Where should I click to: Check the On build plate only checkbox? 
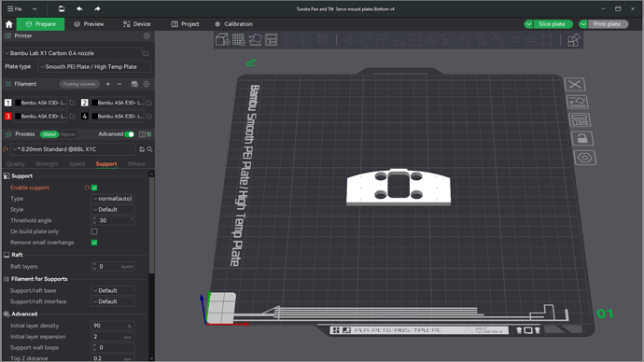pyautogui.click(x=94, y=231)
